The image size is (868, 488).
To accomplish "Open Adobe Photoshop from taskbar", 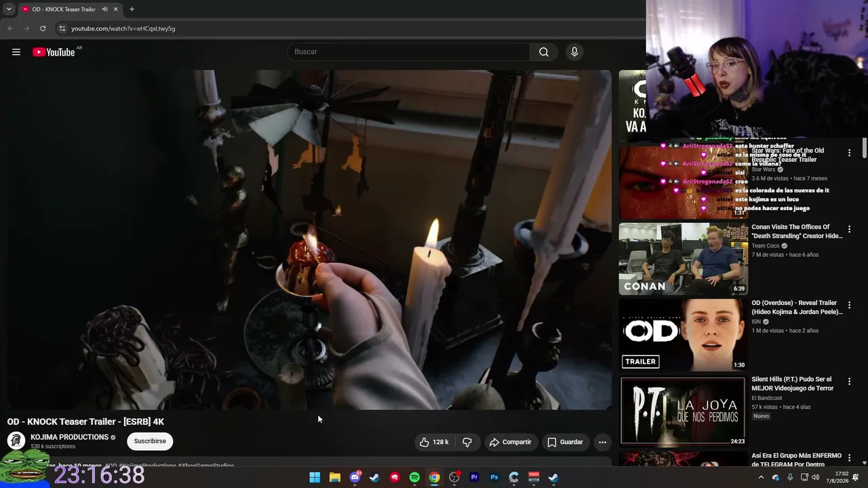I will click(494, 477).
